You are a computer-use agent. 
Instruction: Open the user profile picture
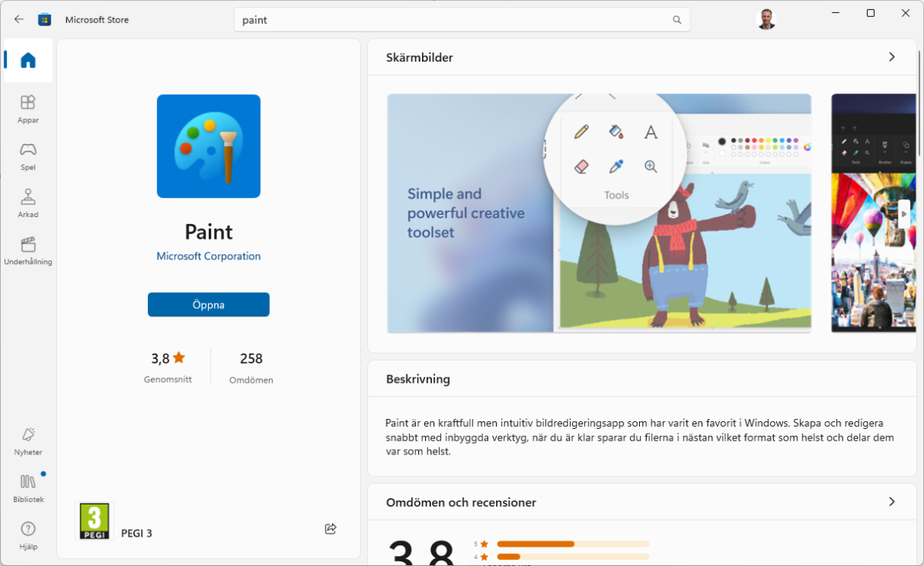(x=766, y=19)
